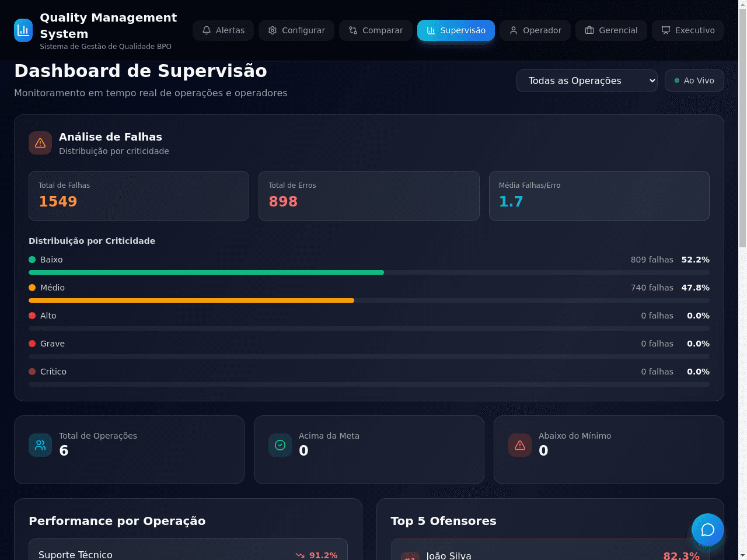
Task: Click the warning triangle icon beside Análise de Falhas
Action: 40,143
